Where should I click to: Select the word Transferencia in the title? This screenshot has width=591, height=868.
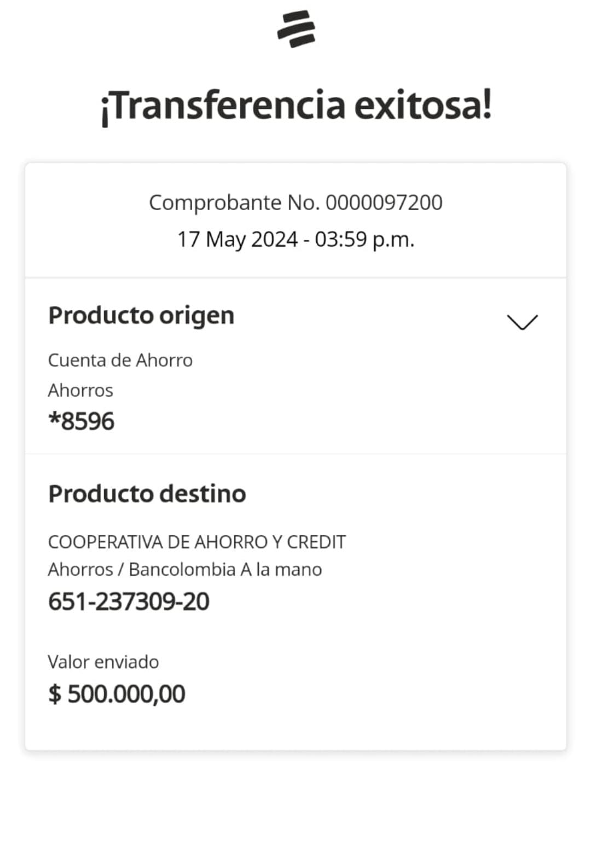[223, 105]
